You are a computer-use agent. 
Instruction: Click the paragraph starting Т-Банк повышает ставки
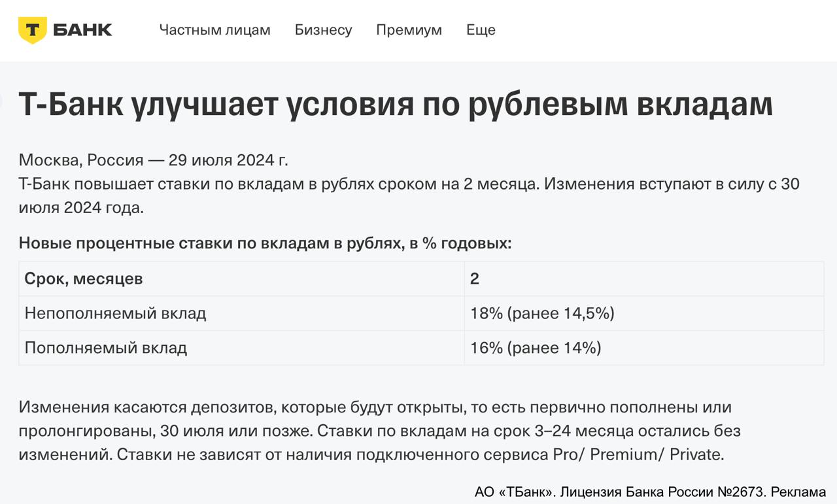[409, 184]
